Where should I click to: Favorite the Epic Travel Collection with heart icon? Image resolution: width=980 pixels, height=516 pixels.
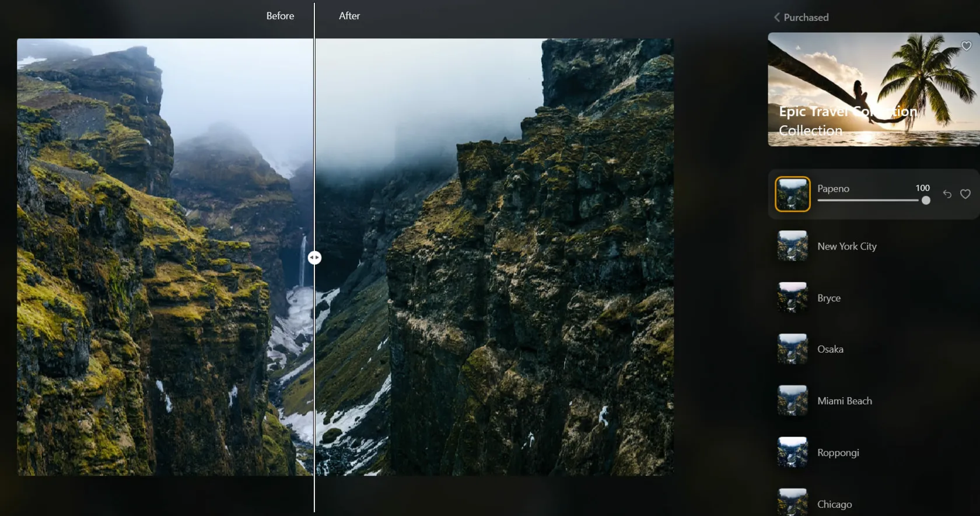[966, 46]
